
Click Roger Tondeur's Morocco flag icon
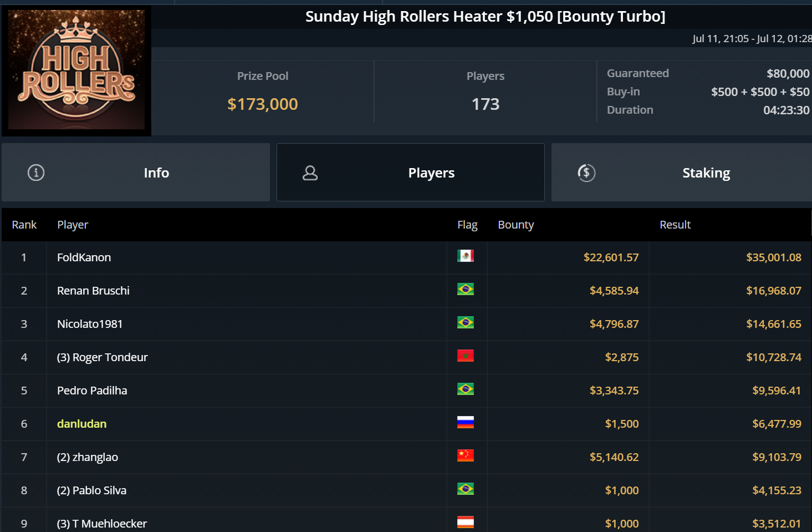pyautogui.click(x=466, y=356)
